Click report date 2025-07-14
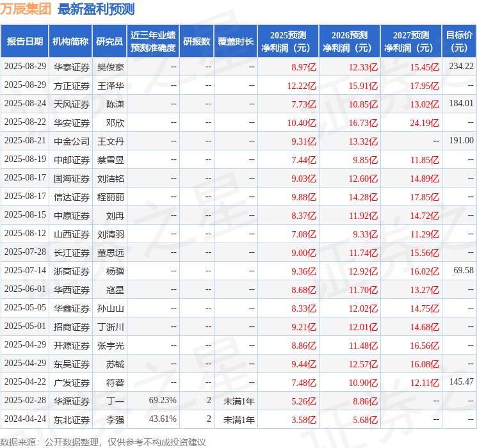Screen dimensions: 477x448 click(25, 270)
